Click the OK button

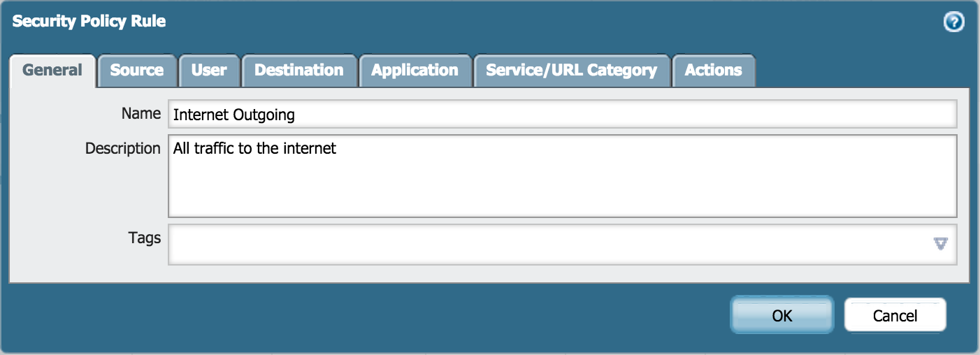tap(781, 315)
